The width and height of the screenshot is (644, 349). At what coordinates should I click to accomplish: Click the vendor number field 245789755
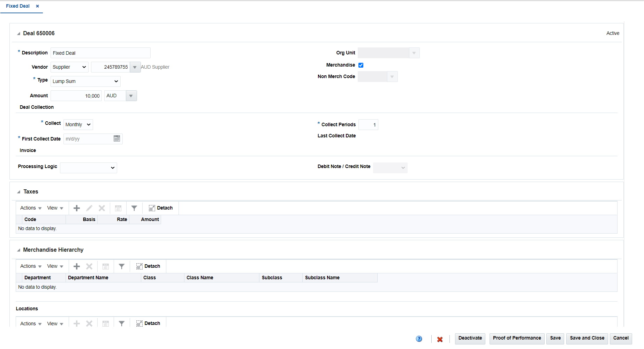(110, 67)
